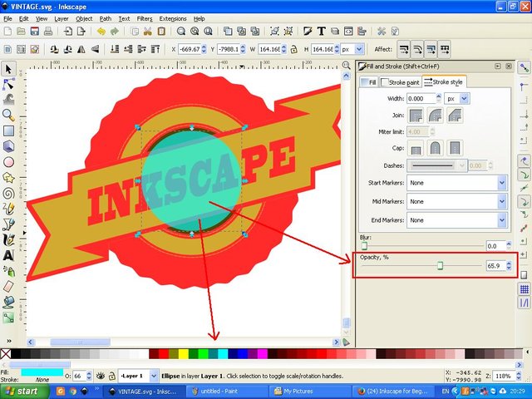Expand the hidden toolbox tools chevron
The width and height of the screenshot is (532, 399).
pyautogui.click(x=8, y=340)
